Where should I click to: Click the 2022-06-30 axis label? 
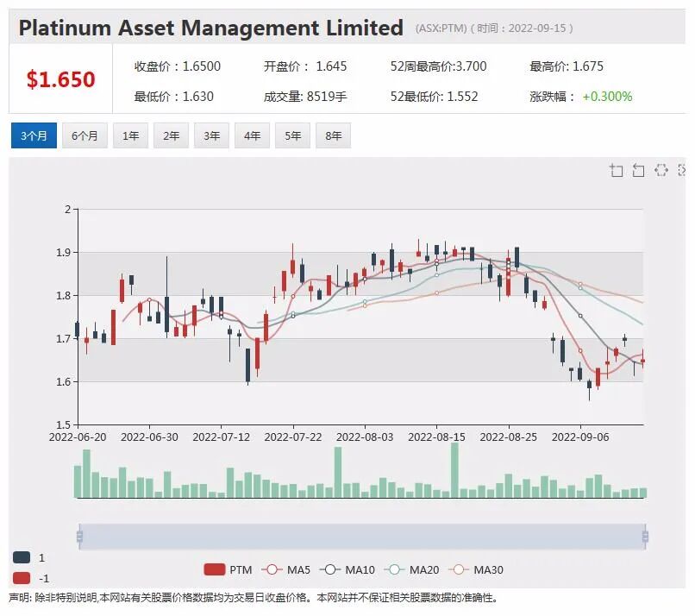pyautogui.click(x=149, y=437)
